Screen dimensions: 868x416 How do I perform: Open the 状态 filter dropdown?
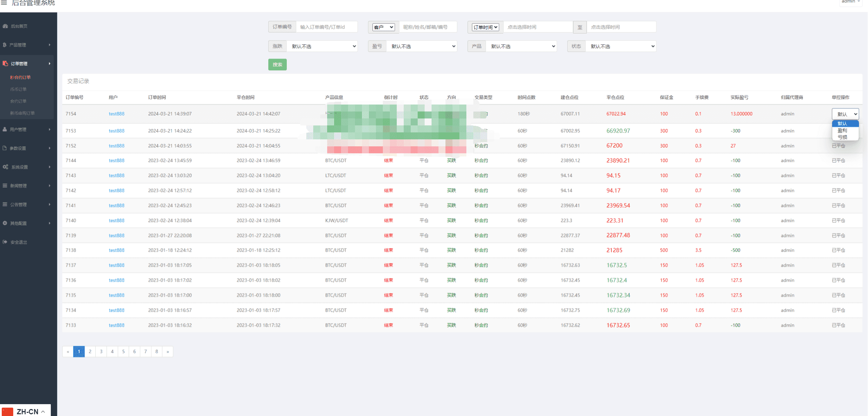click(621, 46)
